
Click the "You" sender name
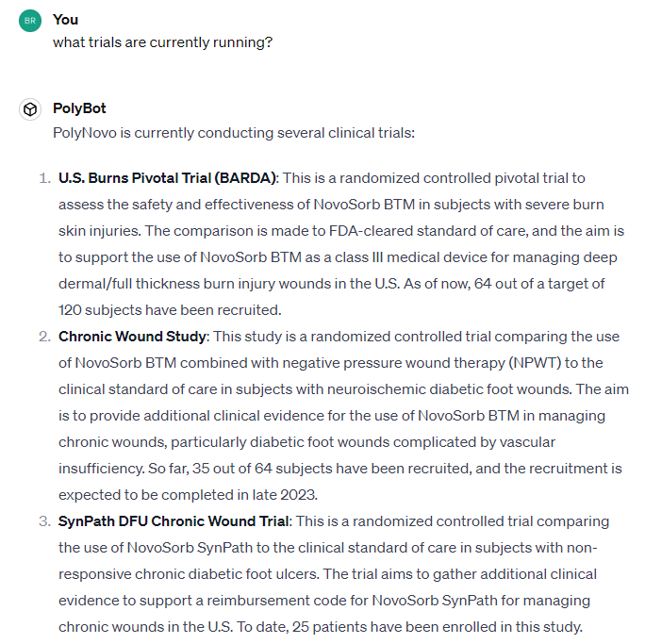tap(66, 19)
